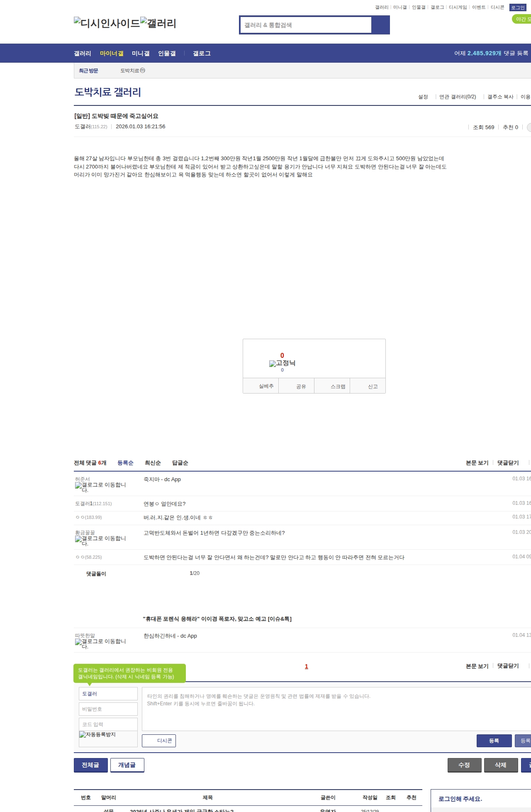Image resolution: width=531 pixels, height=812 pixels.
Task: Click the 실베추 button under the post
Action: click(261, 386)
